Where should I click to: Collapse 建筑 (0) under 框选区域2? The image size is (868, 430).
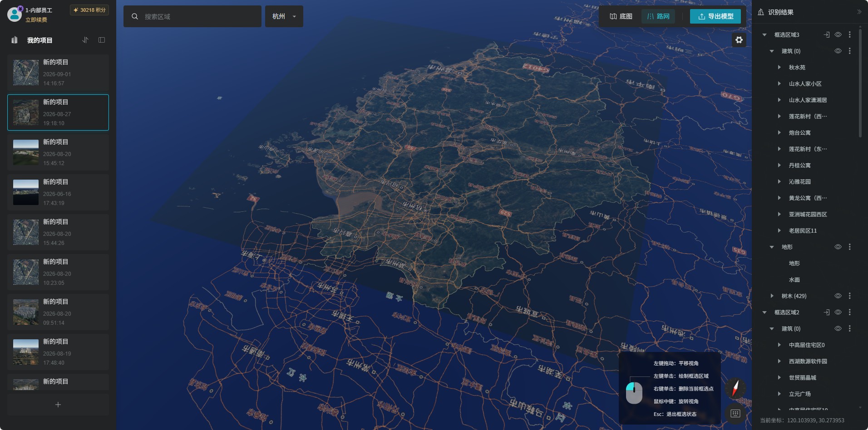[x=772, y=328]
